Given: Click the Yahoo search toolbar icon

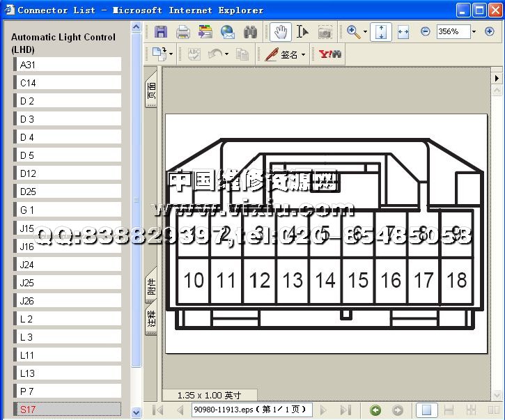Looking at the screenshot, I should pyautogui.click(x=329, y=54).
